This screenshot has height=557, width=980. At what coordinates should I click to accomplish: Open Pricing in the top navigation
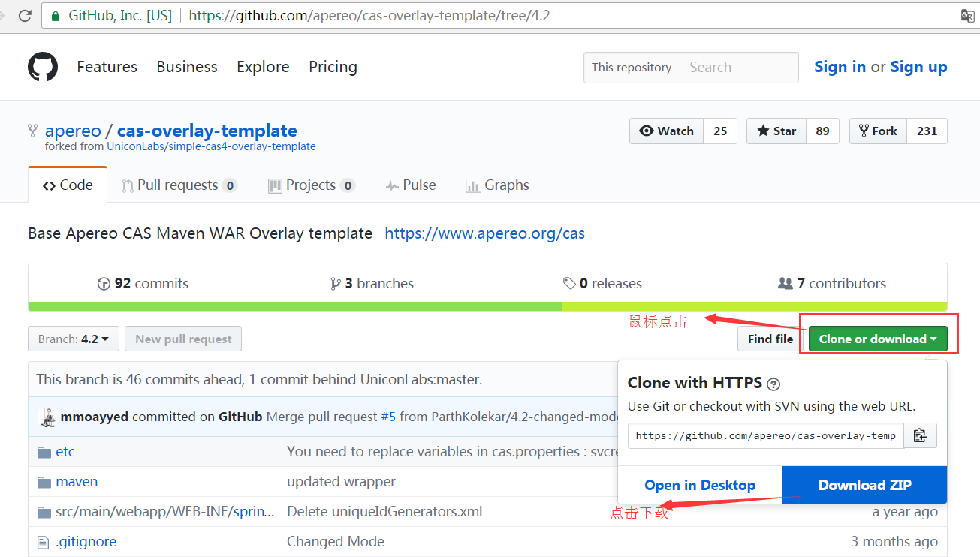coord(333,67)
